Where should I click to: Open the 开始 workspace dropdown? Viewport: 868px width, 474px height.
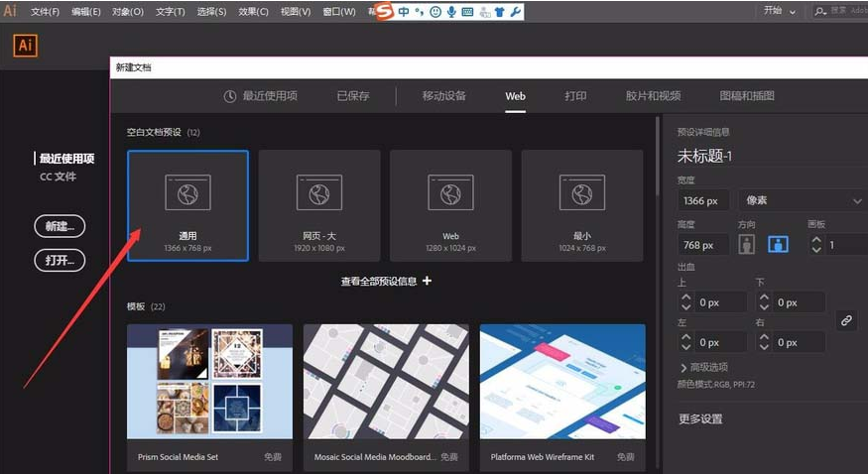click(x=780, y=11)
